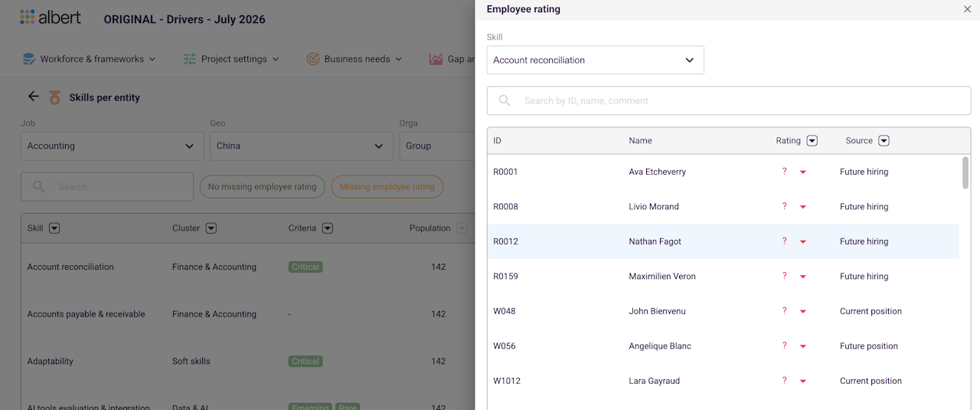Select the Accounts payable & receivable row
The width and height of the screenshot is (980, 410).
pyautogui.click(x=247, y=314)
